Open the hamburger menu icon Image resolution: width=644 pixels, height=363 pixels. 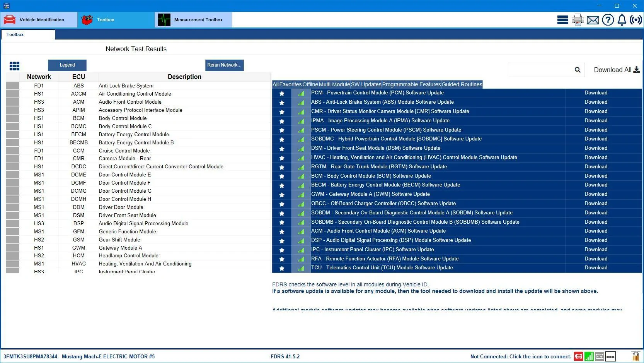click(562, 20)
